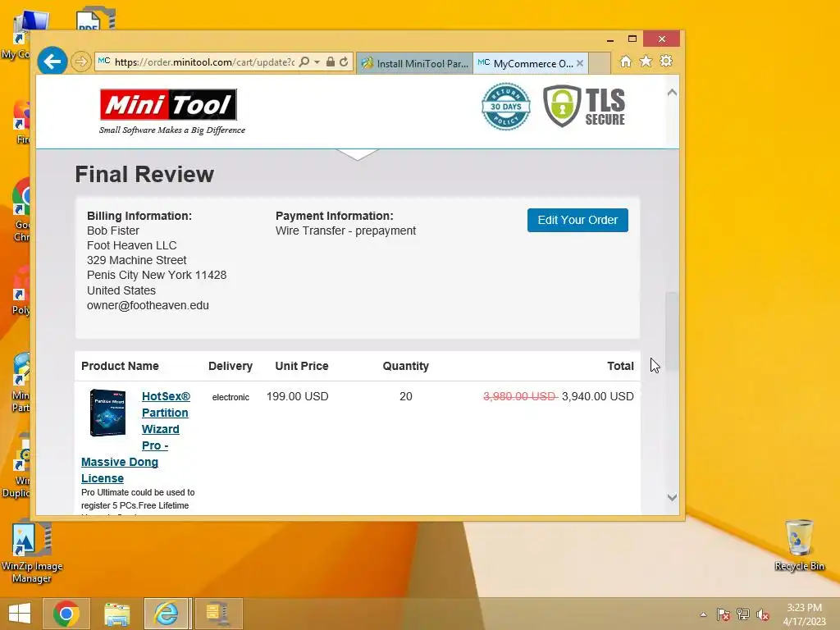
Task: Open the browser Tools gear icon
Action: click(666, 61)
